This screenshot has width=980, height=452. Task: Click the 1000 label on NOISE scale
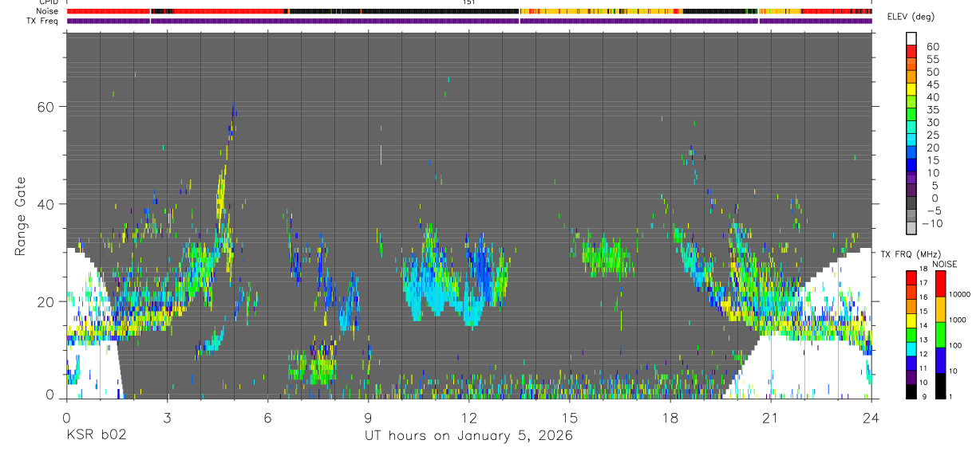pyautogui.click(x=958, y=320)
